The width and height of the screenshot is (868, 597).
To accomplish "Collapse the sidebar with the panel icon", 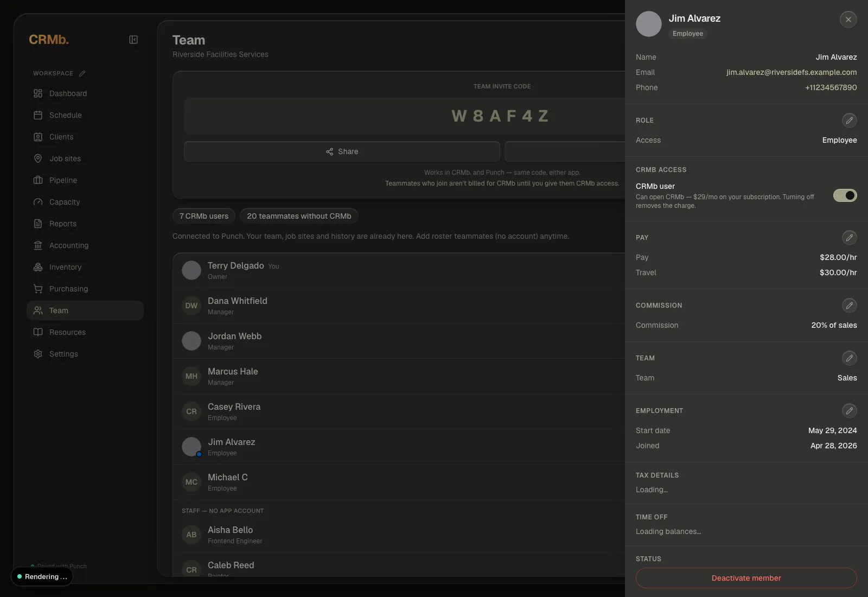I will pos(133,40).
